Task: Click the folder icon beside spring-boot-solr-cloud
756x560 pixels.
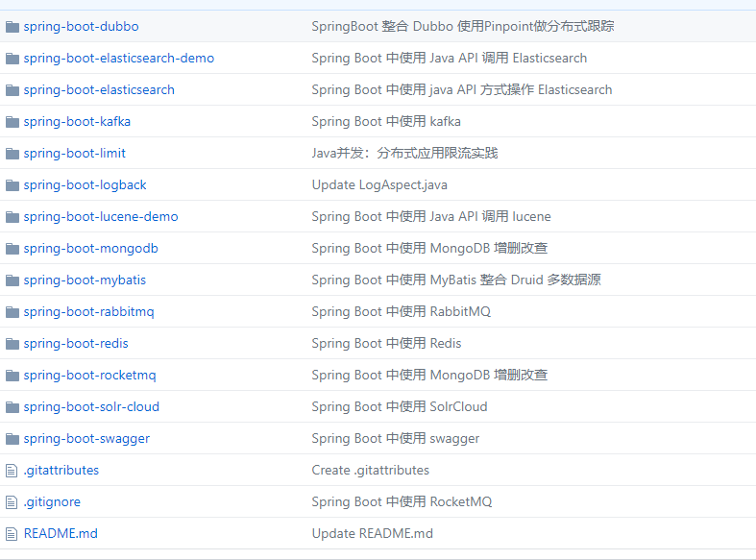Action: [12, 407]
